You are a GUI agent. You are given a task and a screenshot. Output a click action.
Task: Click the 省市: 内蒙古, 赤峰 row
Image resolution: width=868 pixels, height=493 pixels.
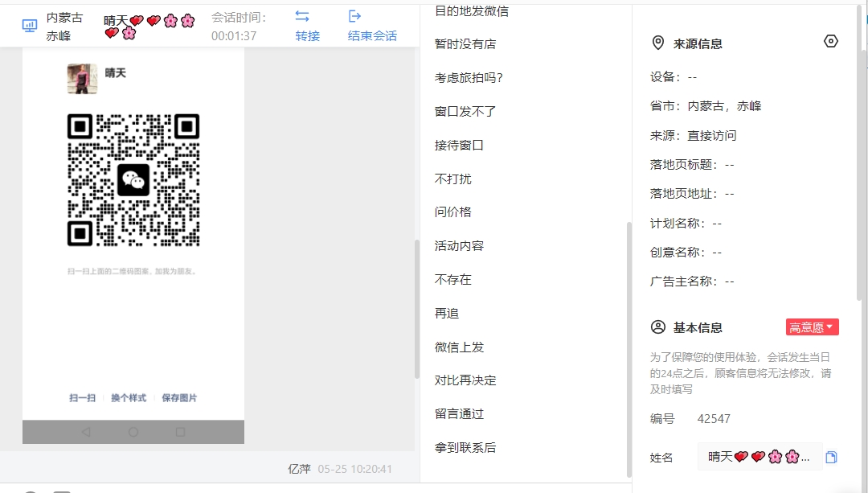tap(706, 106)
